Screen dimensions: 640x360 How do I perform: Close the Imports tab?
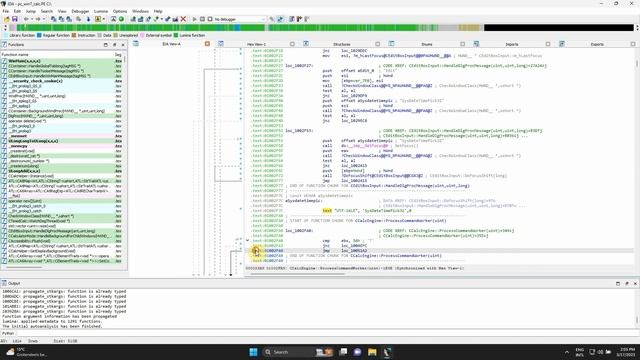548,44
